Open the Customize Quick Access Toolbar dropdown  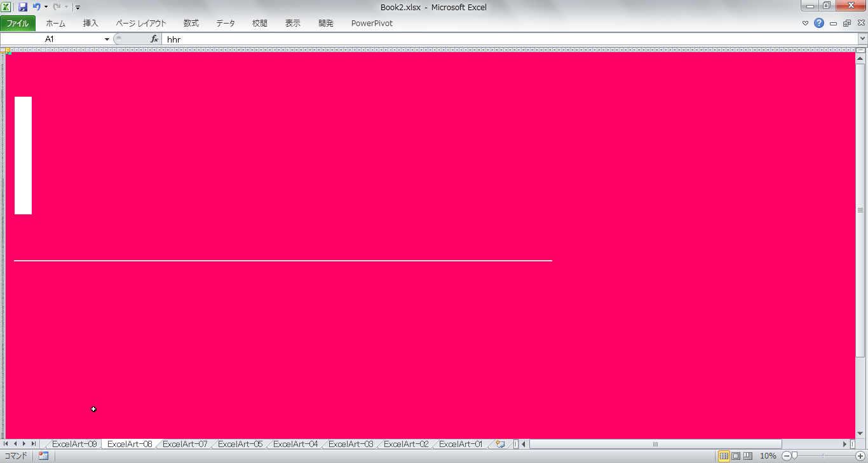[78, 8]
